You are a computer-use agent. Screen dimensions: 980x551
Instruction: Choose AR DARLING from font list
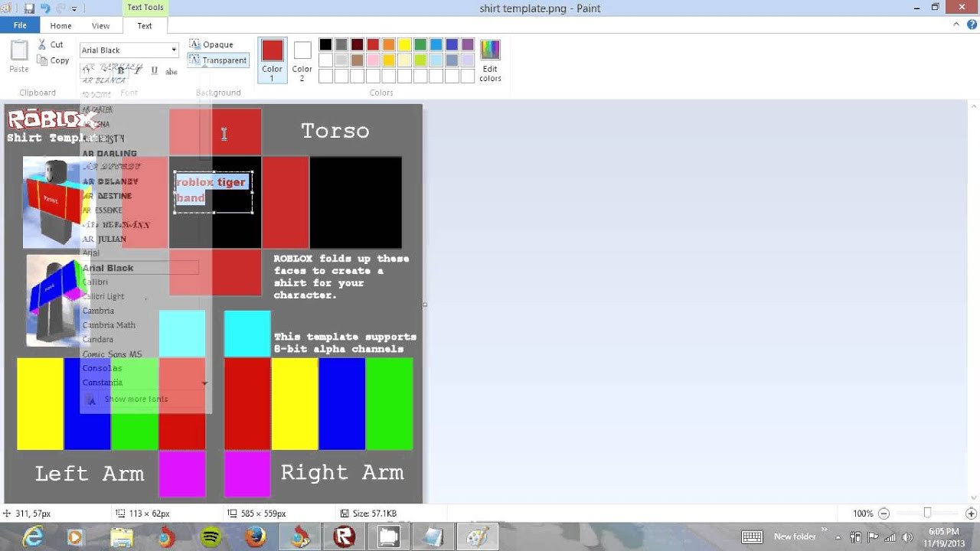click(x=109, y=153)
